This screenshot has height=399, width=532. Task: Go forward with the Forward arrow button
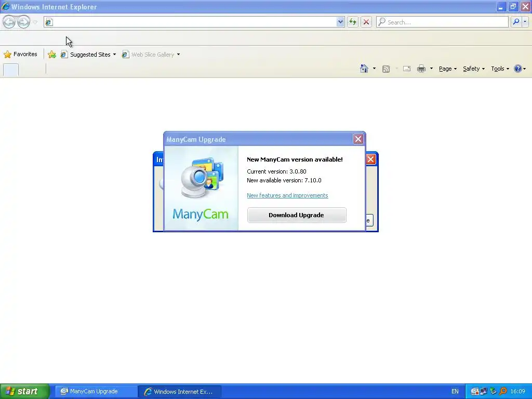(x=23, y=22)
